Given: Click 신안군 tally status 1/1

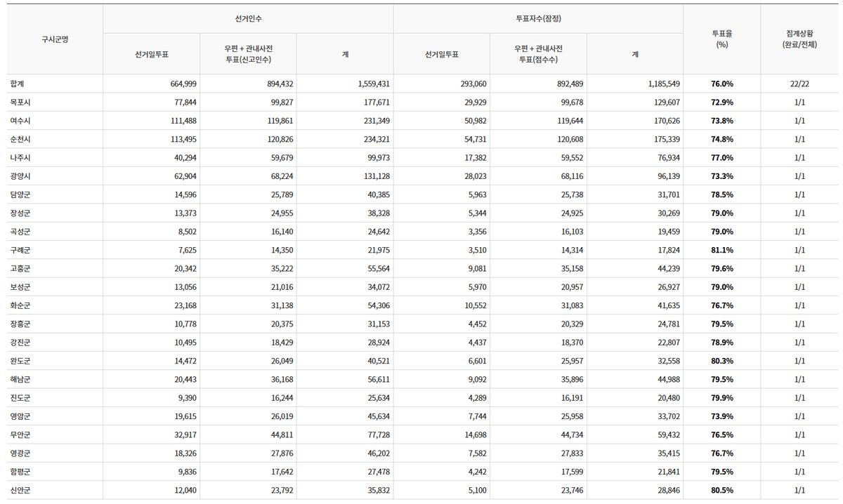Looking at the screenshot, I should click(x=799, y=491).
